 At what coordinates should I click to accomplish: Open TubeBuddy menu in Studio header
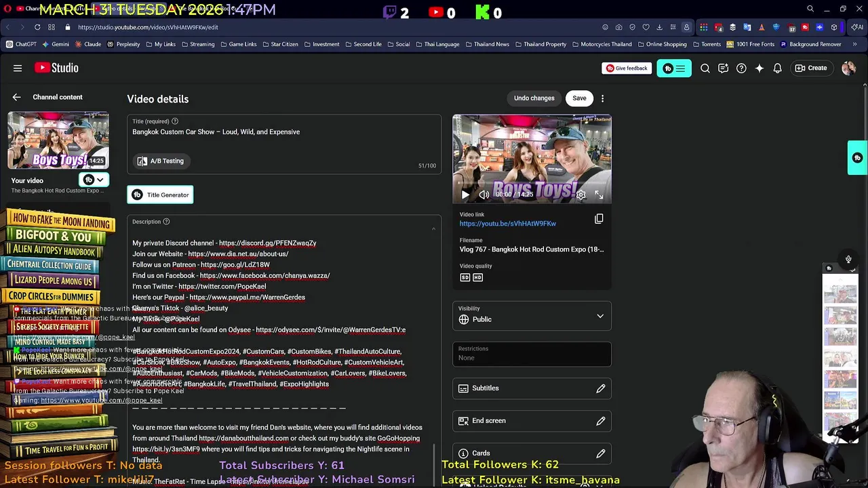(674, 68)
